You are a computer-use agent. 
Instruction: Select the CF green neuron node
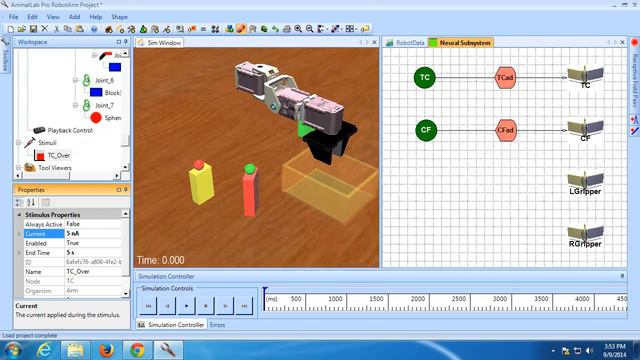[426, 130]
